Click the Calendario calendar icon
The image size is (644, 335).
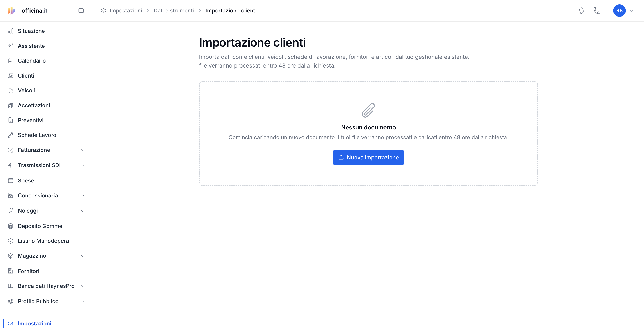(x=11, y=61)
